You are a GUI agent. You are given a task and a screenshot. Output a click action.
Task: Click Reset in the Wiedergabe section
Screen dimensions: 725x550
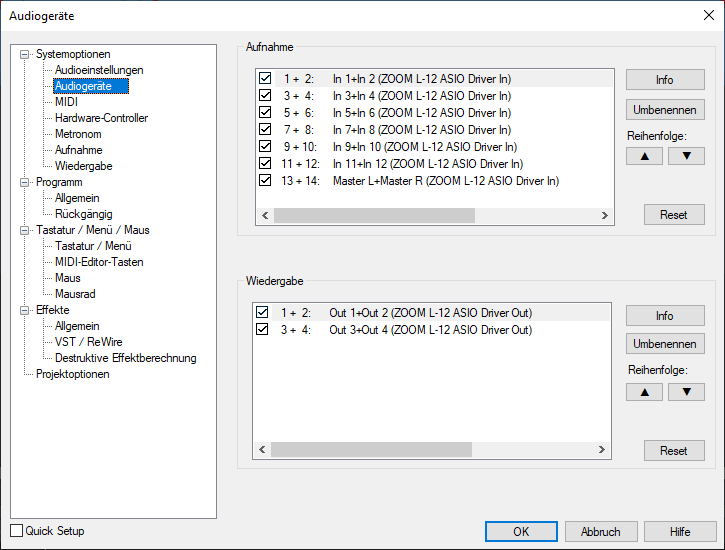(674, 451)
